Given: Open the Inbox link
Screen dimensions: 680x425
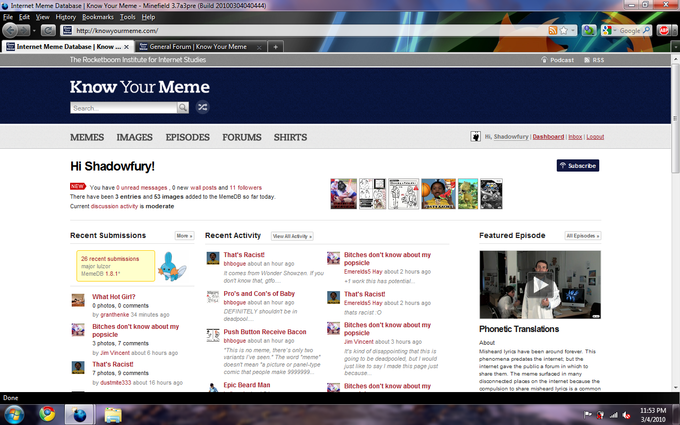Looking at the screenshot, I should click(575, 137).
